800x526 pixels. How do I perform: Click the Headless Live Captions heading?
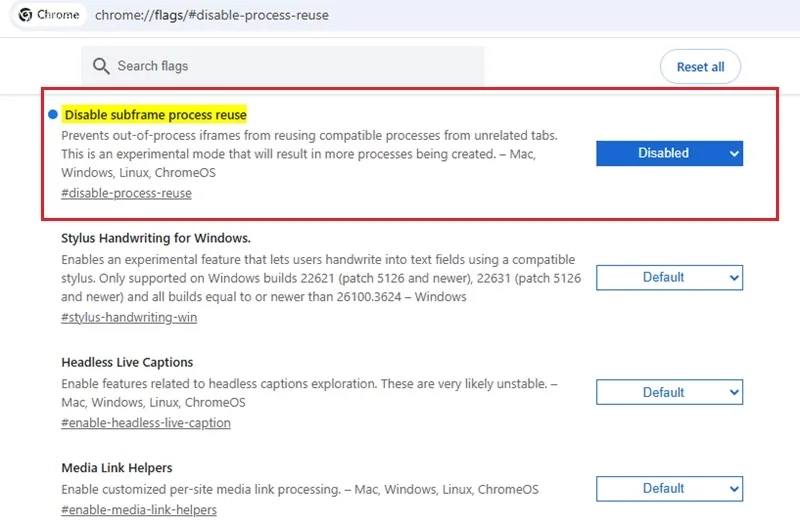[x=127, y=362]
